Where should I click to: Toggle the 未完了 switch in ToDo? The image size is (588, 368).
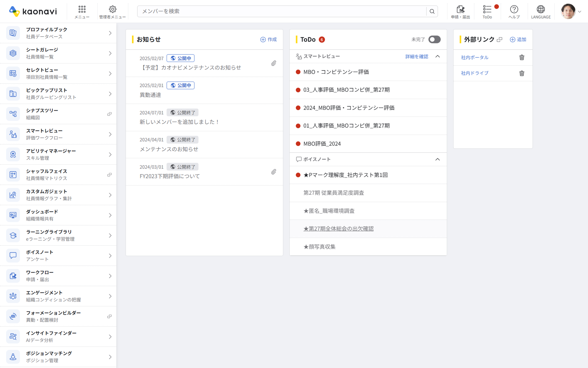434,39
